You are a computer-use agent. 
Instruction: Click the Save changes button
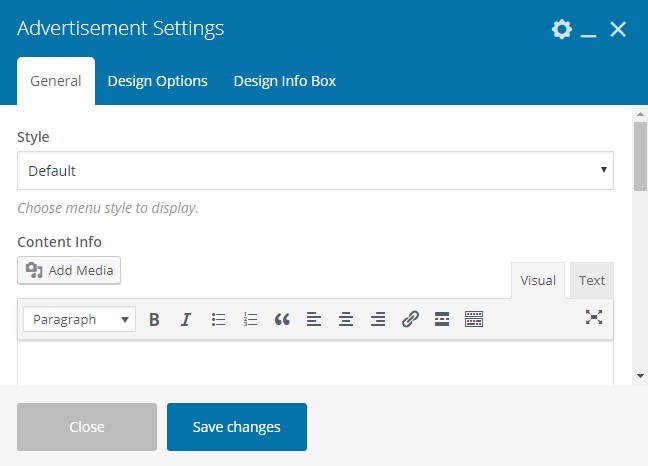pos(237,427)
